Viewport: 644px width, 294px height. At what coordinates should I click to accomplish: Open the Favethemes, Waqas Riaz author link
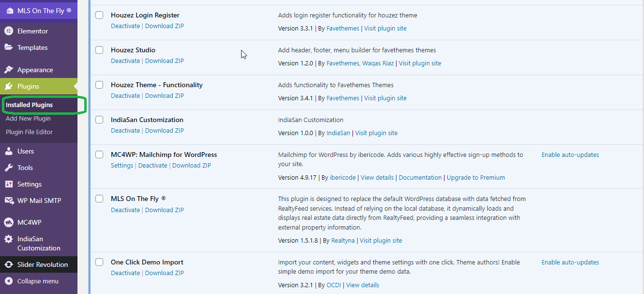(360, 63)
